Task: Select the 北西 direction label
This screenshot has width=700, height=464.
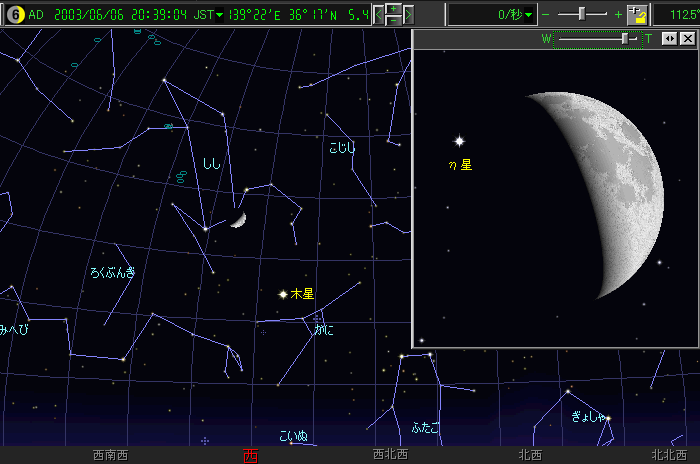Action: [x=530, y=456]
